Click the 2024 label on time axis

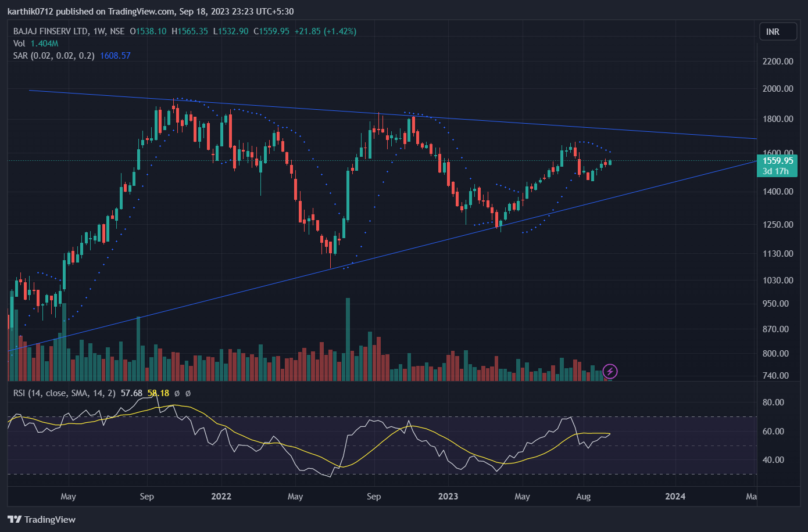coord(675,496)
